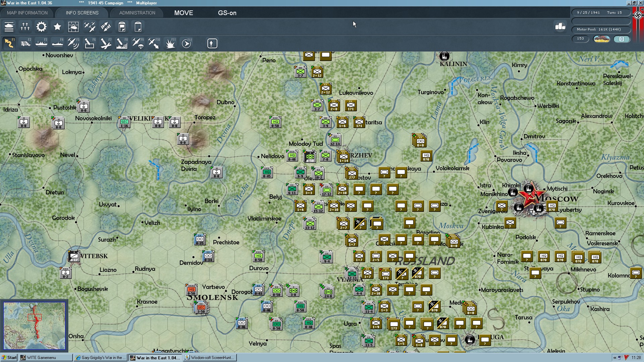Viewport: 644px width, 362px height.
Task: Switch to Gary Grigsby's War in the taskbar item
Action: (101, 358)
